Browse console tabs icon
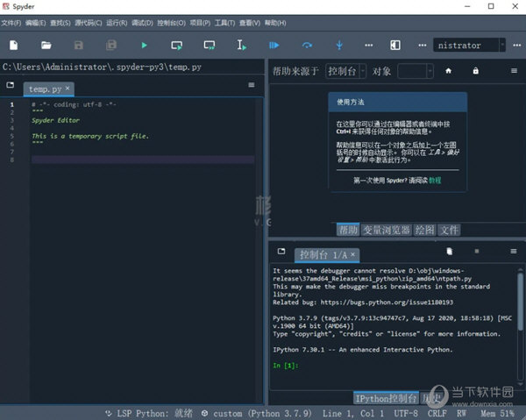 coord(281,252)
